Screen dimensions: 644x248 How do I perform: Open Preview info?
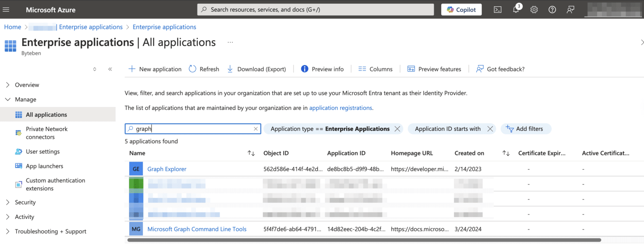click(322, 69)
